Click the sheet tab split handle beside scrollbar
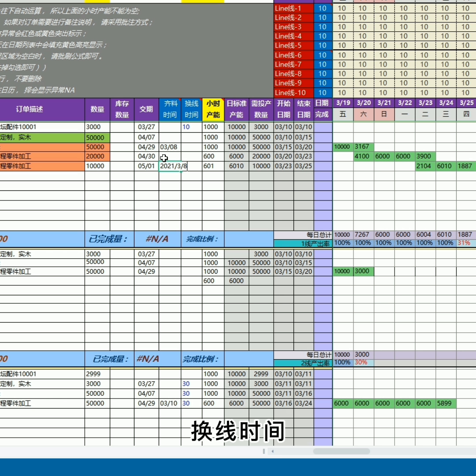The image size is (476, 476). point(264,451)
